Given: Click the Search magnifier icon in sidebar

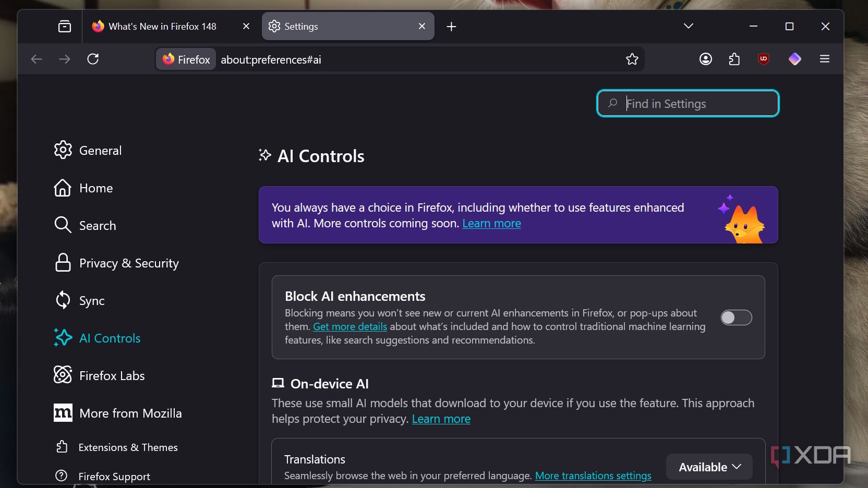Looking at the screenshot, I should click(63, 225).
